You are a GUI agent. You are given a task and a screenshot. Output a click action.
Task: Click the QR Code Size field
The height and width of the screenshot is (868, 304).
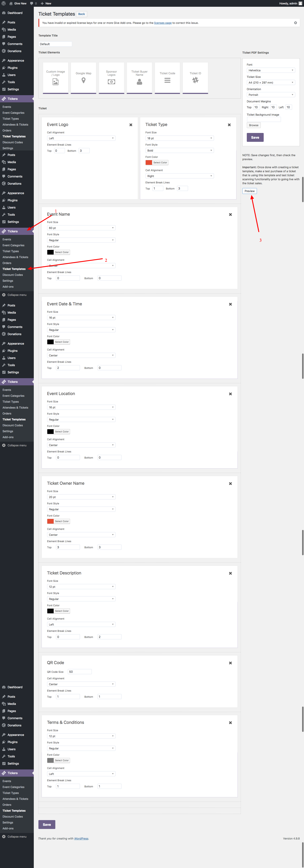point(80,672)
